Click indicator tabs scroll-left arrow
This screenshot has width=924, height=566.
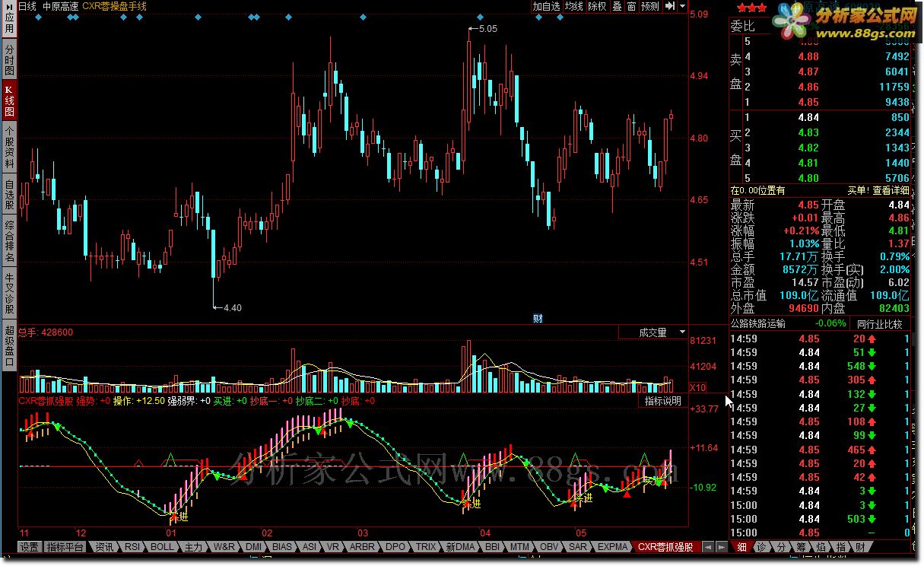click(706, 546)
